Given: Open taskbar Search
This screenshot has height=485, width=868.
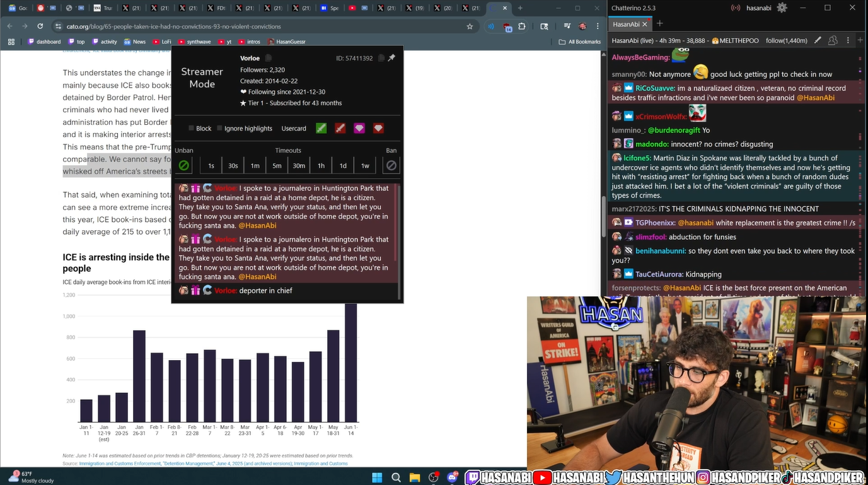Looking at the screenshot, I should point(395,477).
